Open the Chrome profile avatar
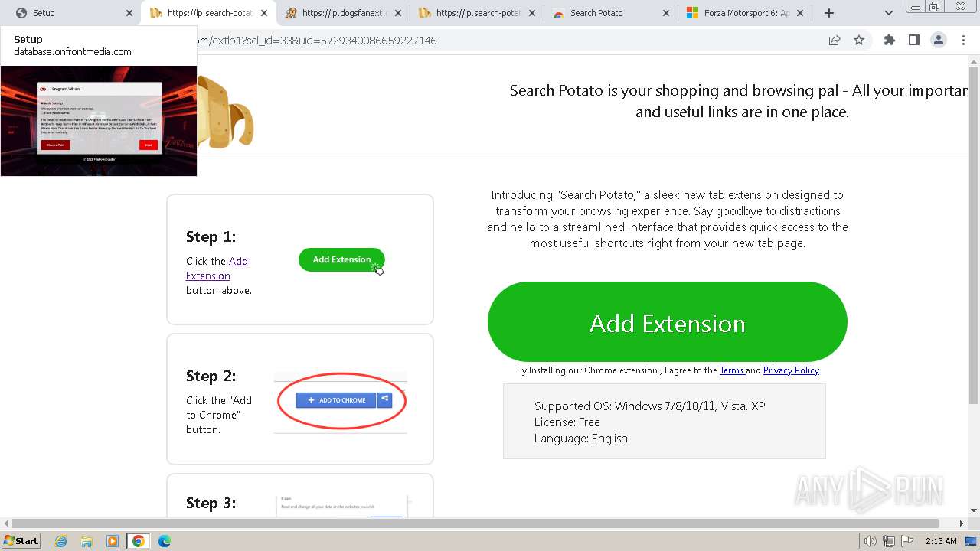 click(938, 41)
